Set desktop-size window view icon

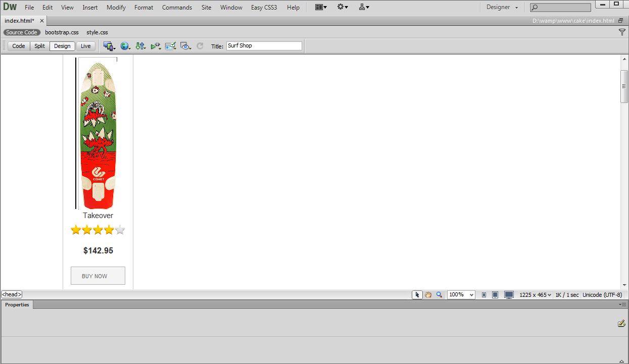click(x=509, y=295)
